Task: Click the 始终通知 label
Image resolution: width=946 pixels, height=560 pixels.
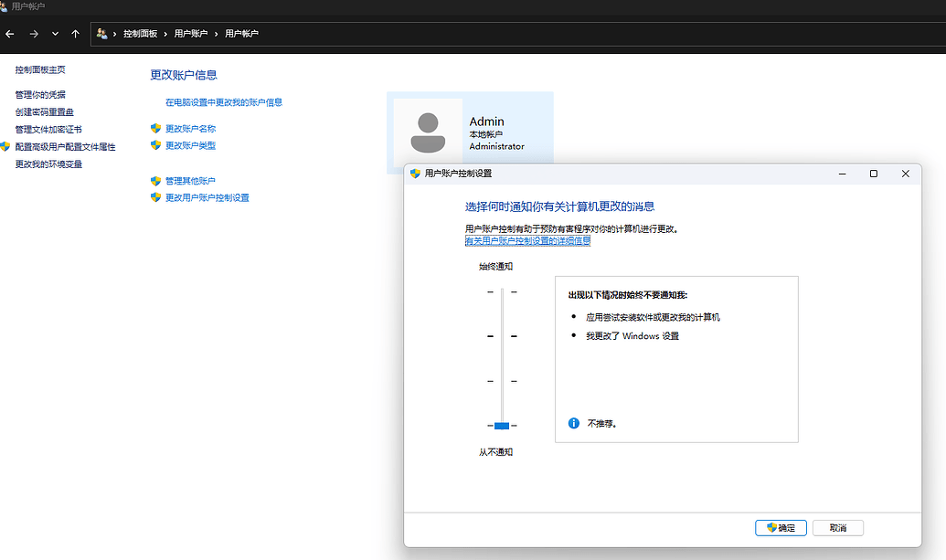Action: point(496,267)
